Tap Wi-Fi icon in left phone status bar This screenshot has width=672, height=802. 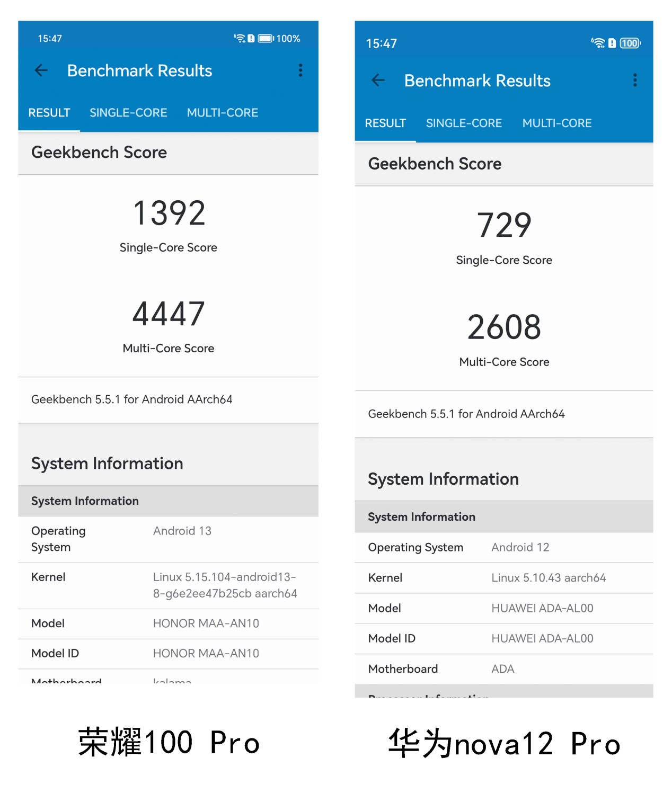[240, 38]
